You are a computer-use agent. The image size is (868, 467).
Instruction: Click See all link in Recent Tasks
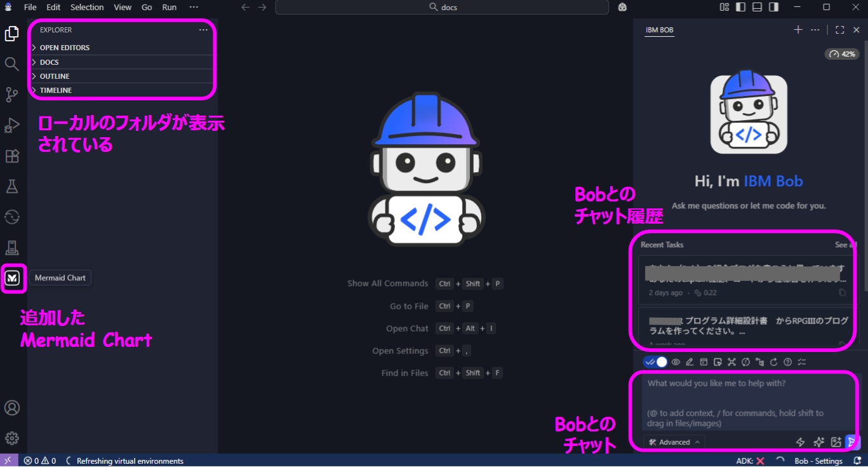(845, 245)
